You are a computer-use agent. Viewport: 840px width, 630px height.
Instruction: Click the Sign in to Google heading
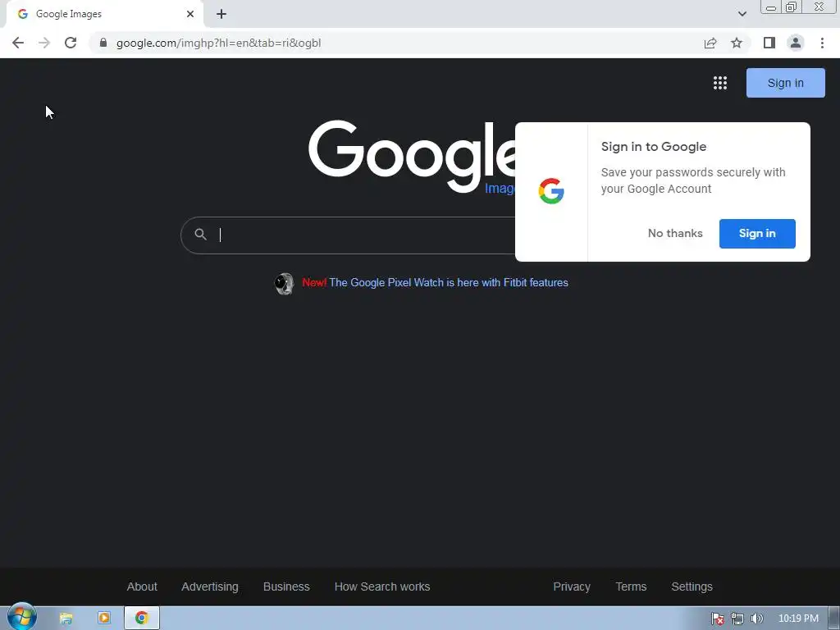(654, 147)
